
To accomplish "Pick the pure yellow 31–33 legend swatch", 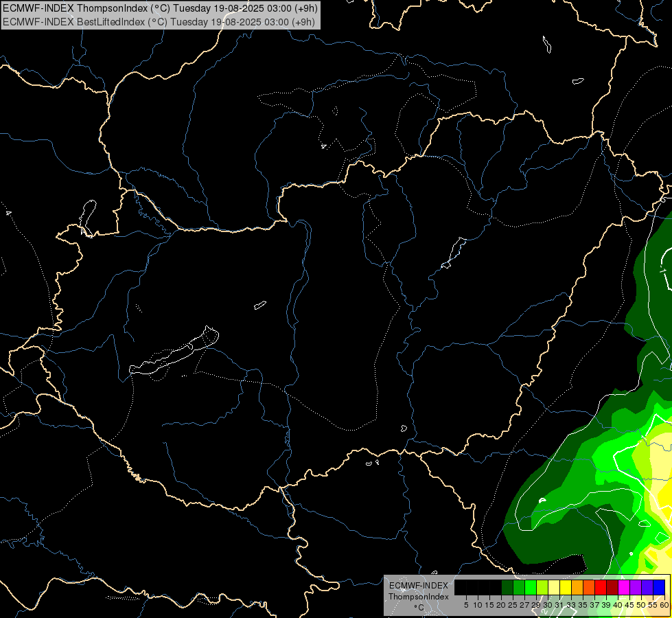I will 566,587.
